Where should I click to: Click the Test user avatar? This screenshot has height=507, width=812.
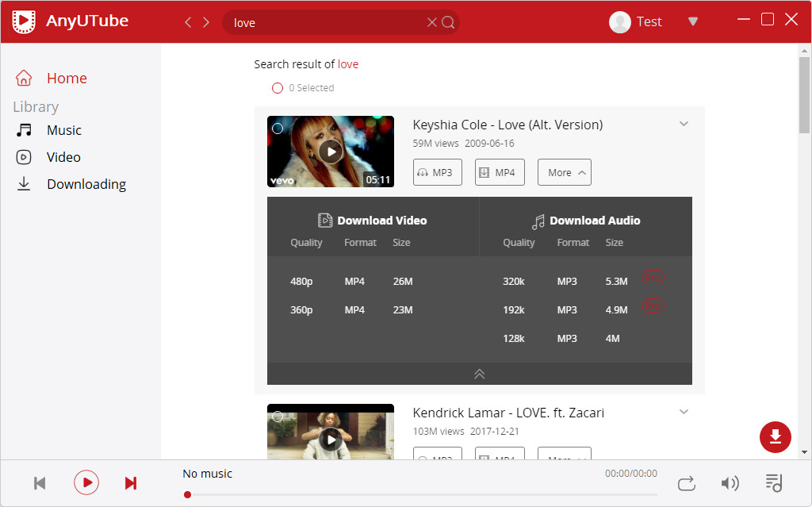coord(619,21)
